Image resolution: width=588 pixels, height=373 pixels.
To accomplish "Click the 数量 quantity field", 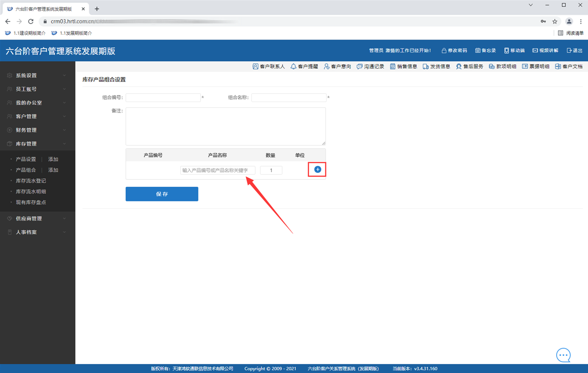I will (271, 170).
